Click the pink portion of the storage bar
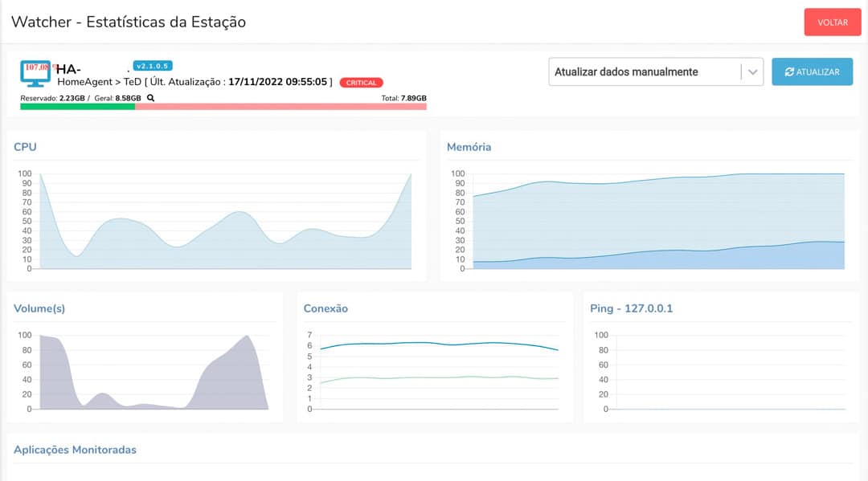This screenshot has height=481, width=868. (280, 106)
